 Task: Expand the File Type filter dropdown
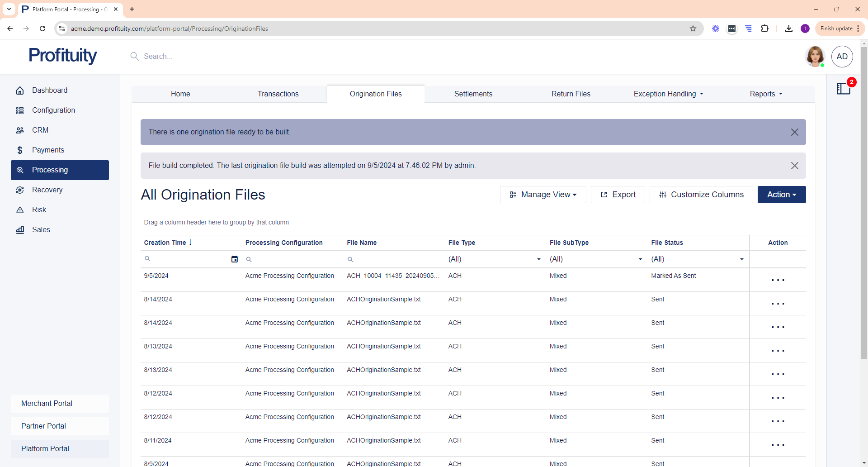click(538, 259)
